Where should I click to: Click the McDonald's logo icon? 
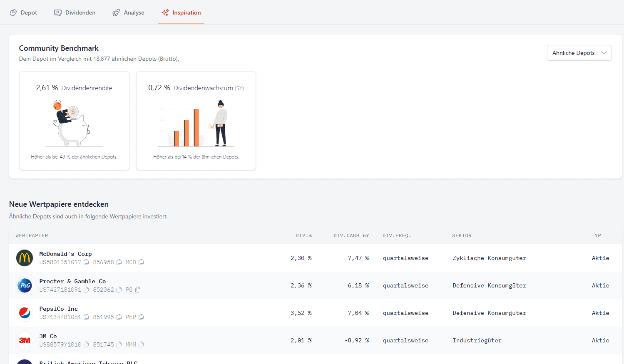[x=25, y=258]
